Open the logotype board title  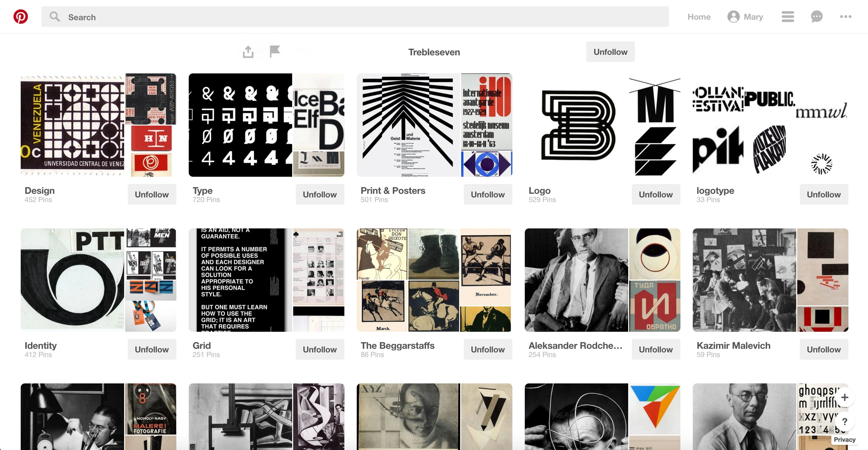tap(715, 190)
